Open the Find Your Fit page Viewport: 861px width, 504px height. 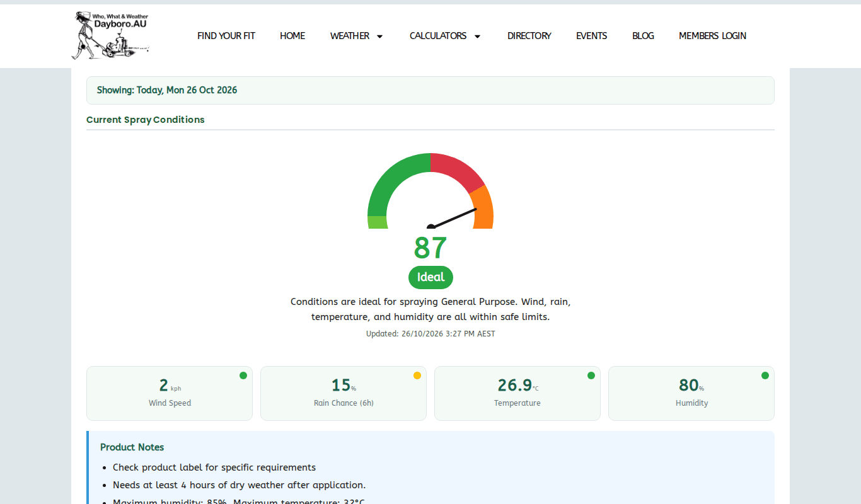[226, 36]
